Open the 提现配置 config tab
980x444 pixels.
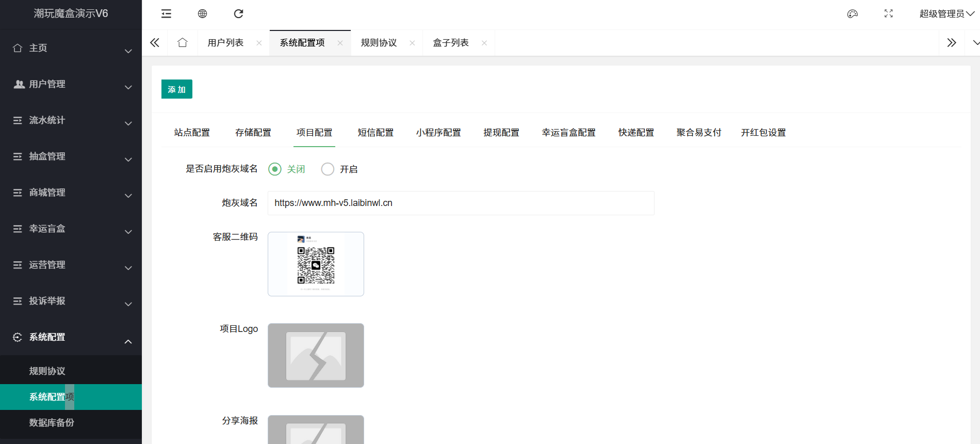click(501, 133)
